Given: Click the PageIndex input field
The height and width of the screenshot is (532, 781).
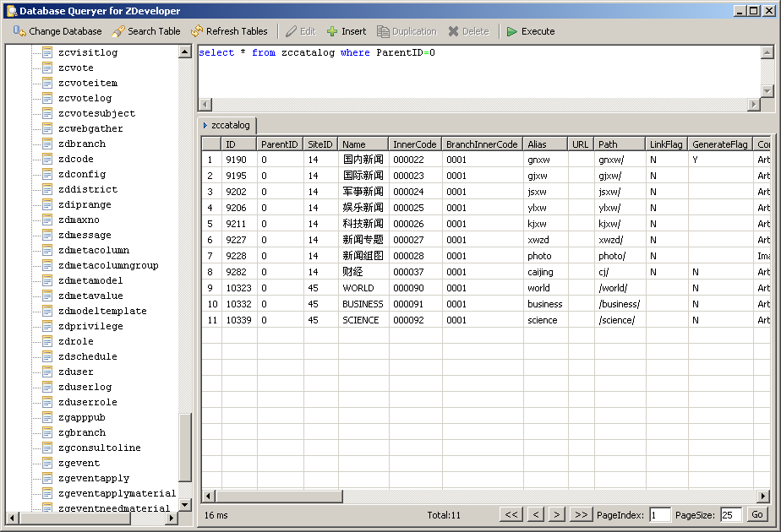Looking at the screenshot, I should (660, 514).
